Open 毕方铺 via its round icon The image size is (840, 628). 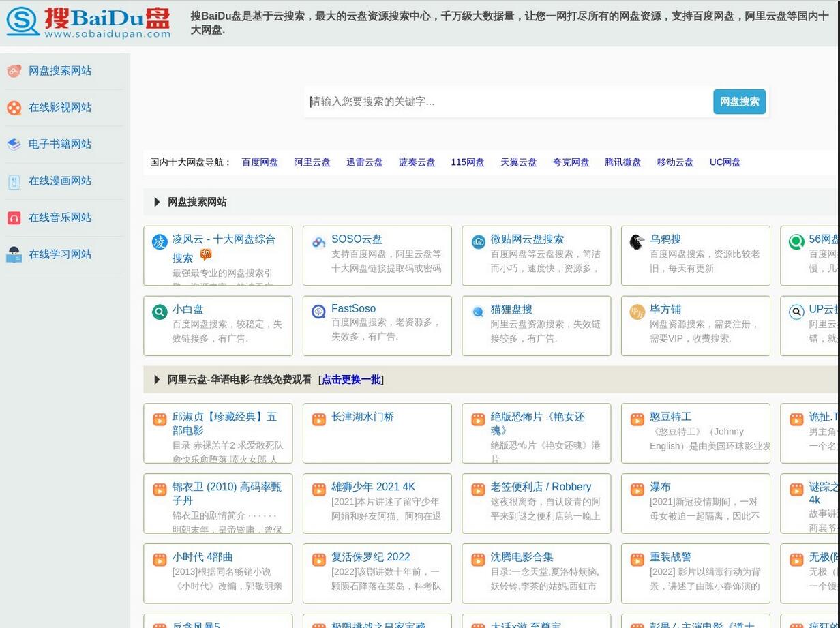pos(637,311)
